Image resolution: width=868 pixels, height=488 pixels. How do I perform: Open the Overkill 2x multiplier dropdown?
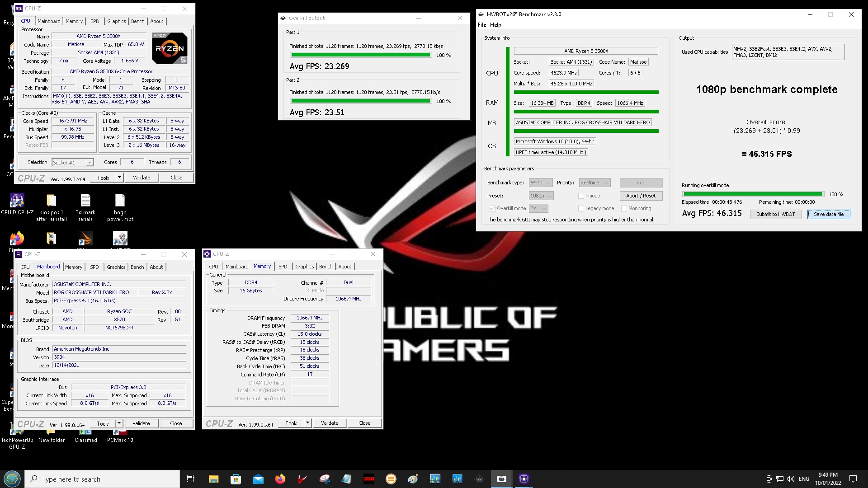click(x=538, y=208)
